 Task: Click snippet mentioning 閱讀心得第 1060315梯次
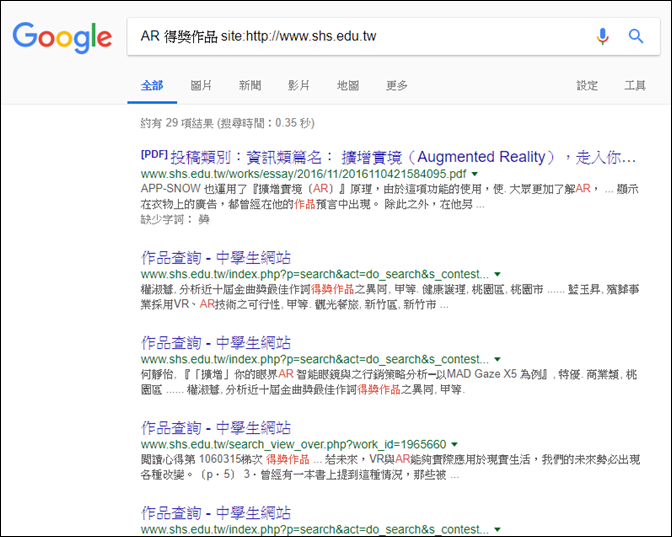[x=390, y=467]
